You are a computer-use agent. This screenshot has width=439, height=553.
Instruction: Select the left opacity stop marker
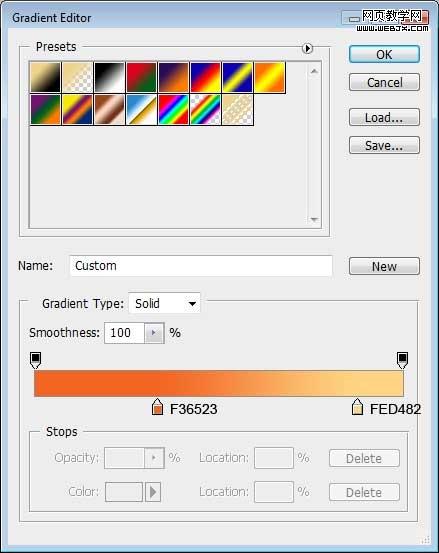point(36,360)
